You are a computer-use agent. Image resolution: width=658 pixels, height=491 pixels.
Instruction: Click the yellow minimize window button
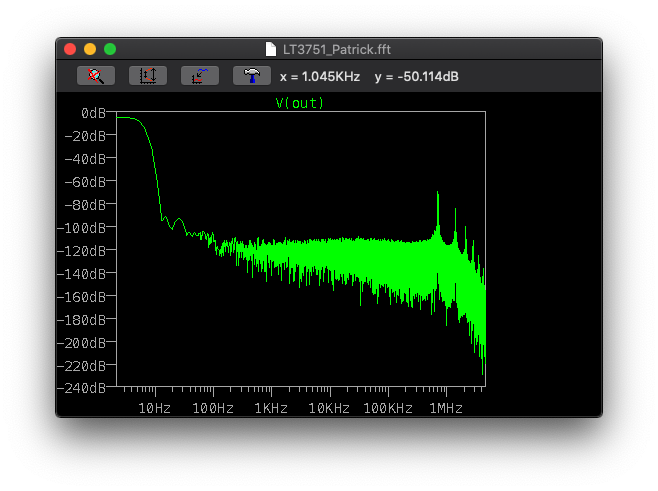tap(90, 49)
